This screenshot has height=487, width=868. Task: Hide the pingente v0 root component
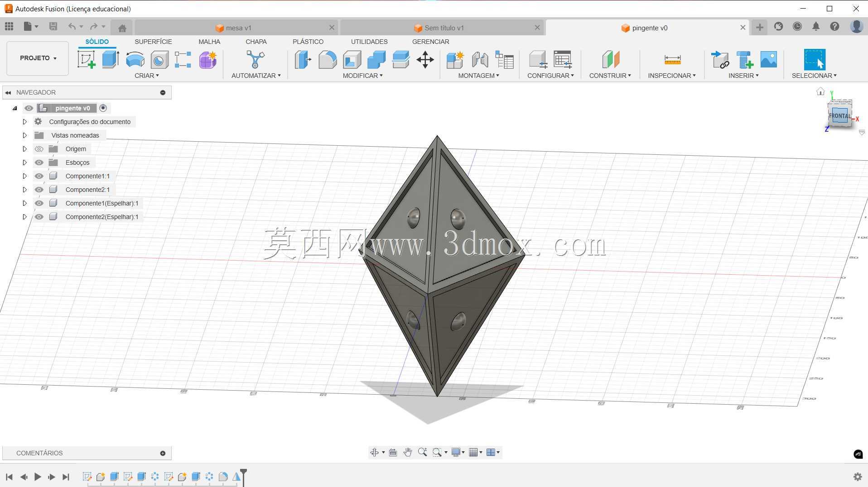coord(29,108)
